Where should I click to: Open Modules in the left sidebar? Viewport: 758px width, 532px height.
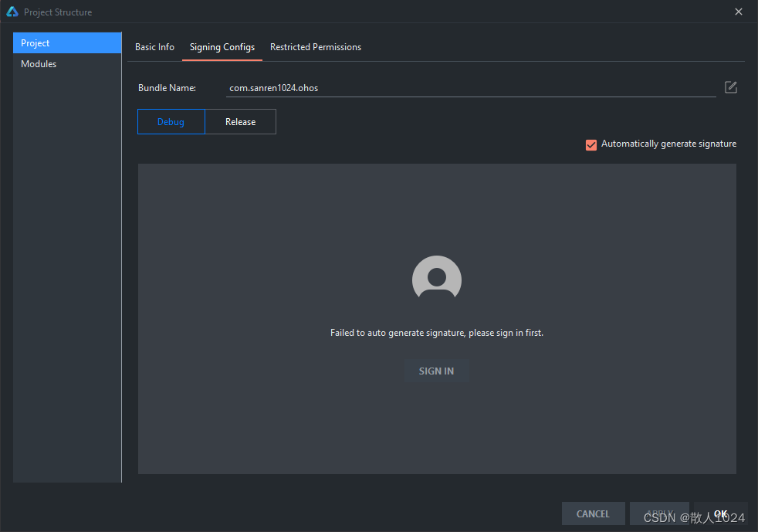pyautogui.click(x=67, y=64)
